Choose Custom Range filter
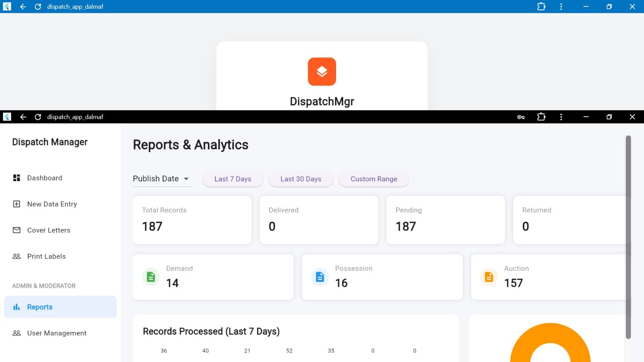This screenshot has height=362, width=644. 374,179
